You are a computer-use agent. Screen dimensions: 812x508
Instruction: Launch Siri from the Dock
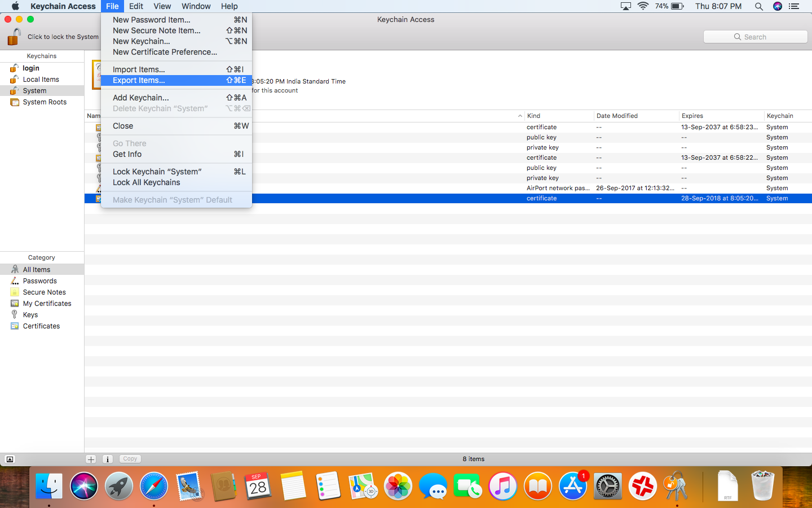point(84,486)
